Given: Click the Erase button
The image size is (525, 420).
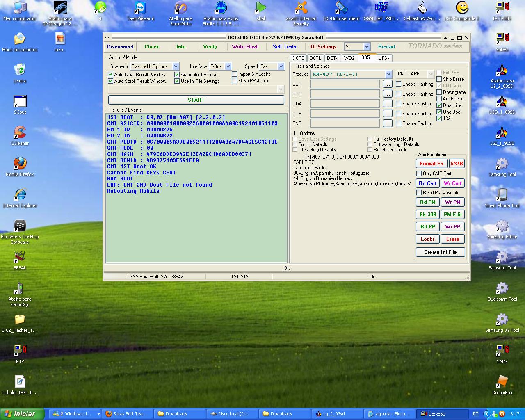Looking at the screenshot, I should 453,239.
